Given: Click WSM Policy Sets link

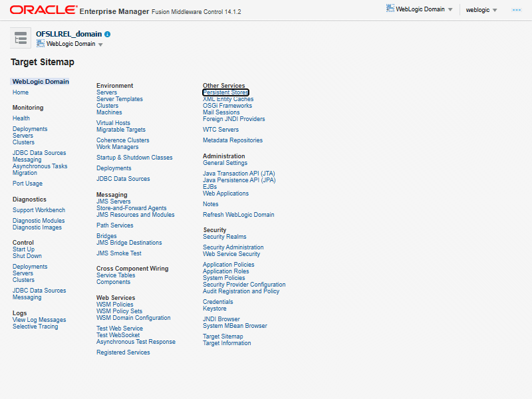Looking at the screenshot, I should click(119, 311).
